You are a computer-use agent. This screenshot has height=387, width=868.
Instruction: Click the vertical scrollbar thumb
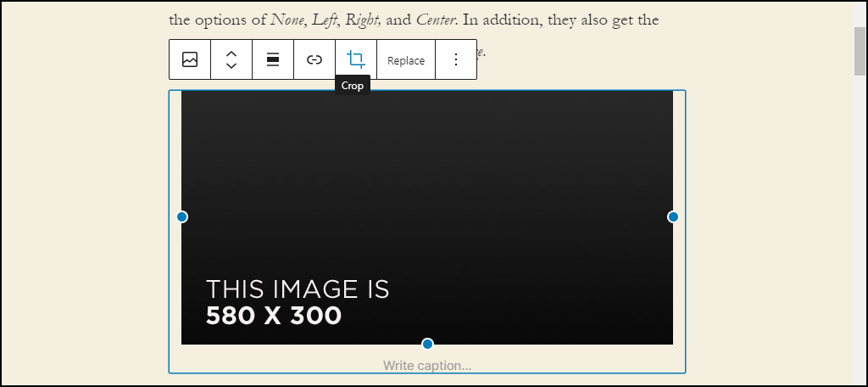click(x=860, y=50)
